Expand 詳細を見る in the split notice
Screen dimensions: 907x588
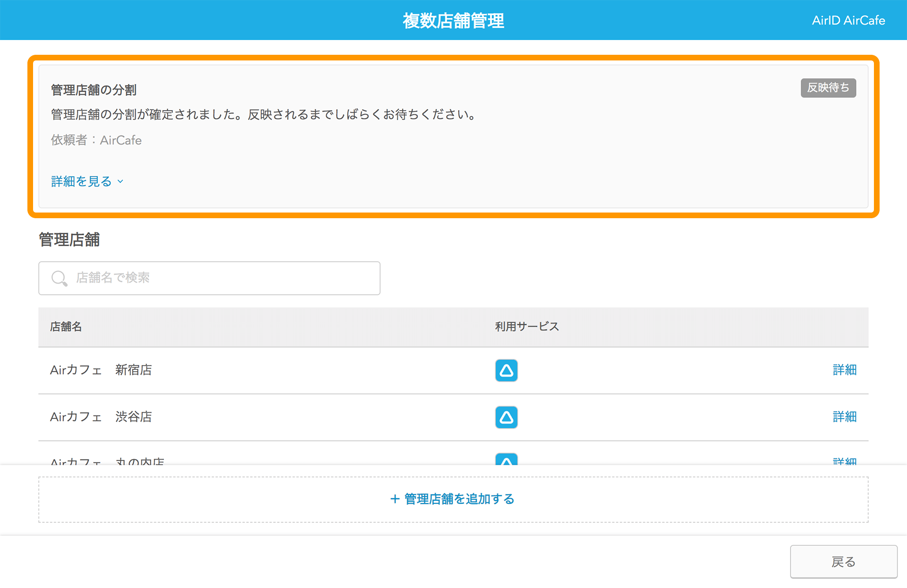87,181
